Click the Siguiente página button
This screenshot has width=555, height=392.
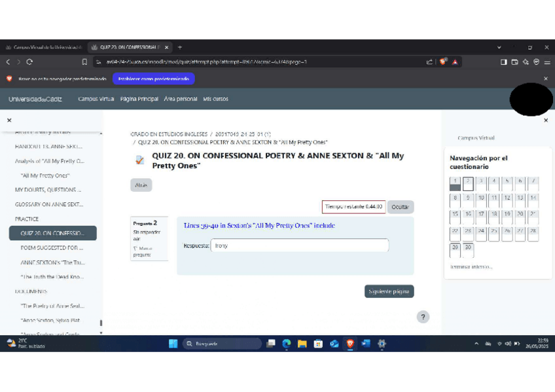coord(389,291)
